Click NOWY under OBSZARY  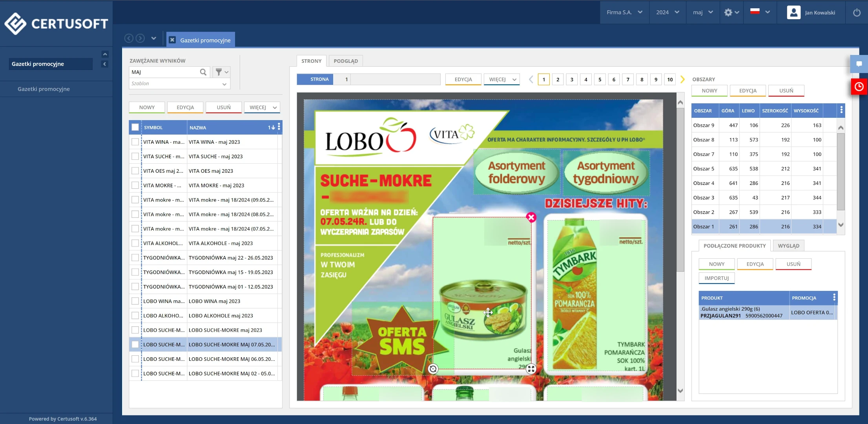coord(709,91)
